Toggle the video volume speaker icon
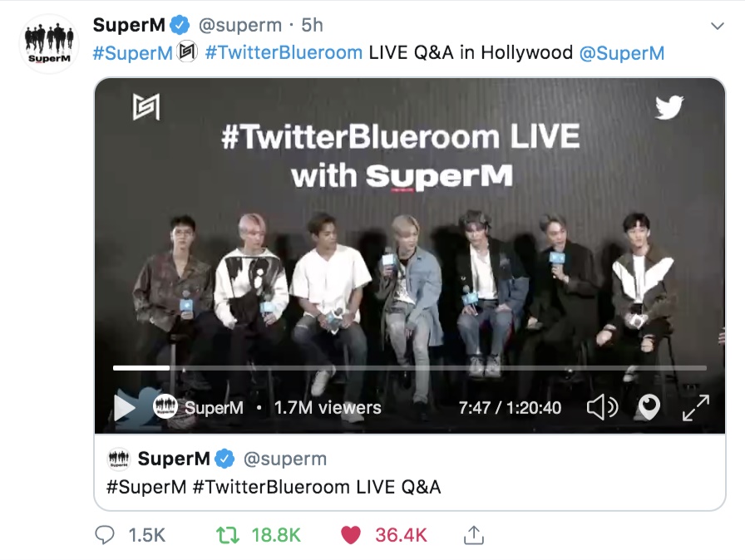The image size is (745, 560). pyautogui.click(x=603, y=408)
